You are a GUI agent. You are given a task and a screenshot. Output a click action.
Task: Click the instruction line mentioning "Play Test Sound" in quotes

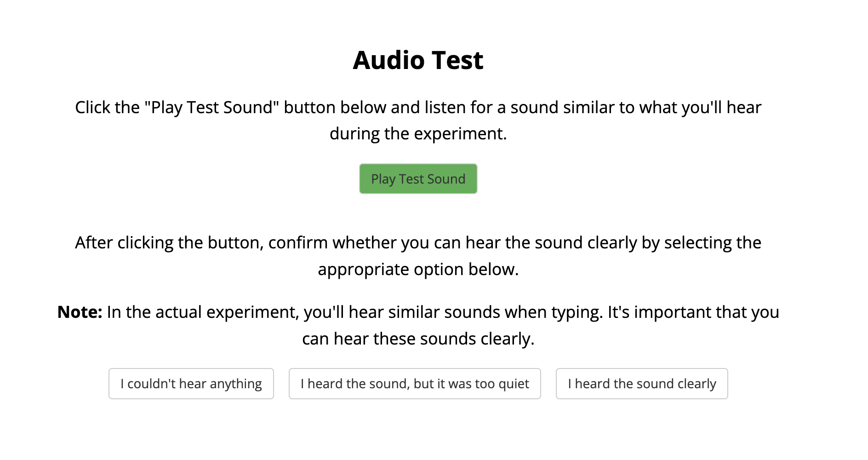tap(418, 108)
